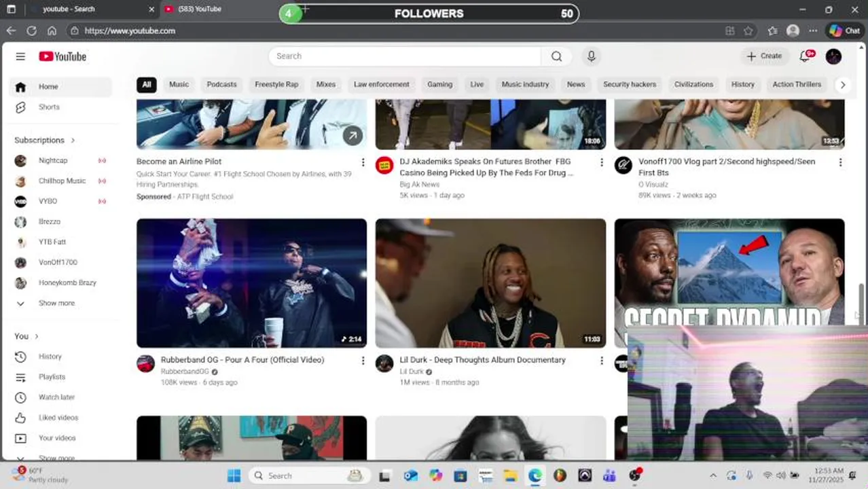Open Liked videos in sidebar
The image size is (868, 489).
(x=61, y=418)
